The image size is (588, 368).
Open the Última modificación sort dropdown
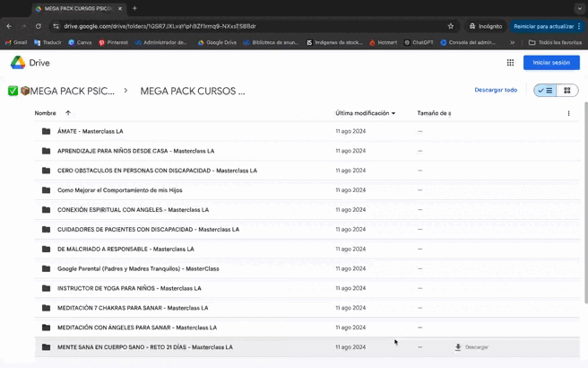pyautogui.click(x=366, y=113)
